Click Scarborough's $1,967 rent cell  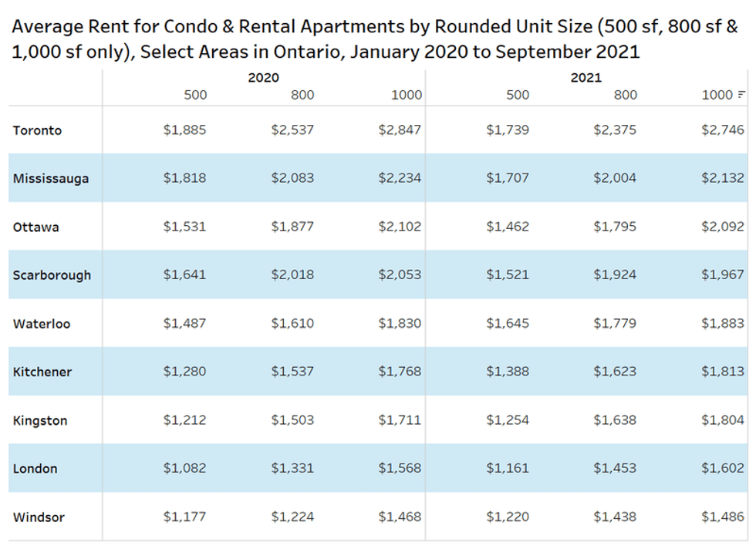click(x=723, y=274)
